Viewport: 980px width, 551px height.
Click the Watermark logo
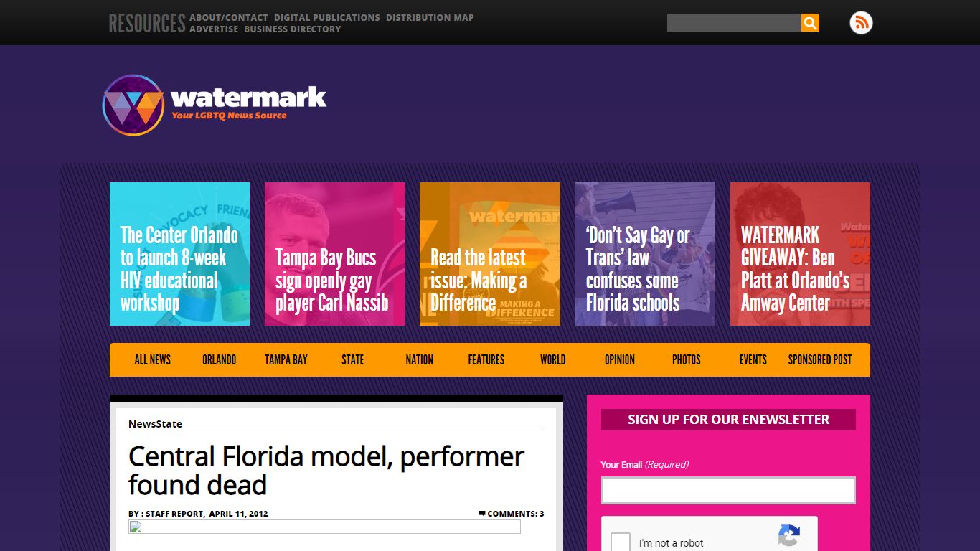[215, 105]
